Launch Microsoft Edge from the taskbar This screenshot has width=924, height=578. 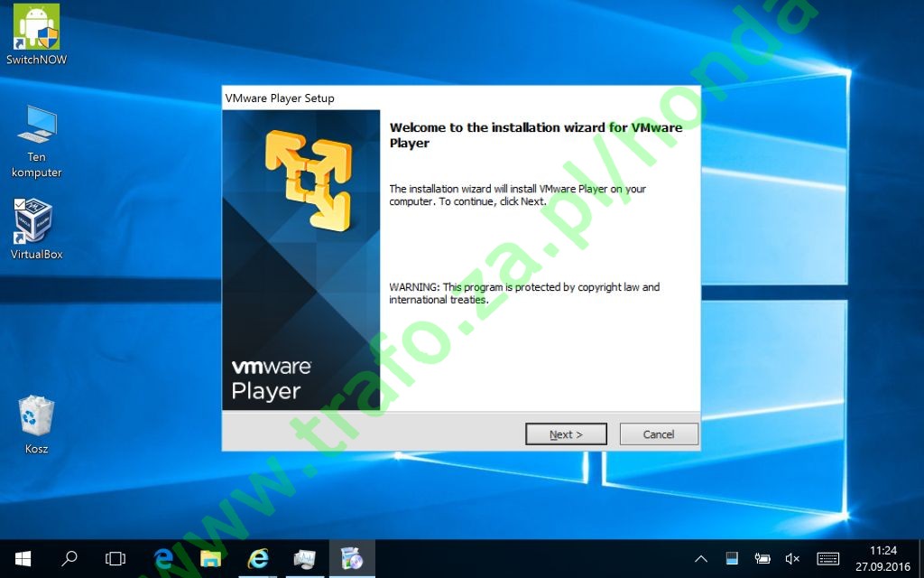(163, 558)
